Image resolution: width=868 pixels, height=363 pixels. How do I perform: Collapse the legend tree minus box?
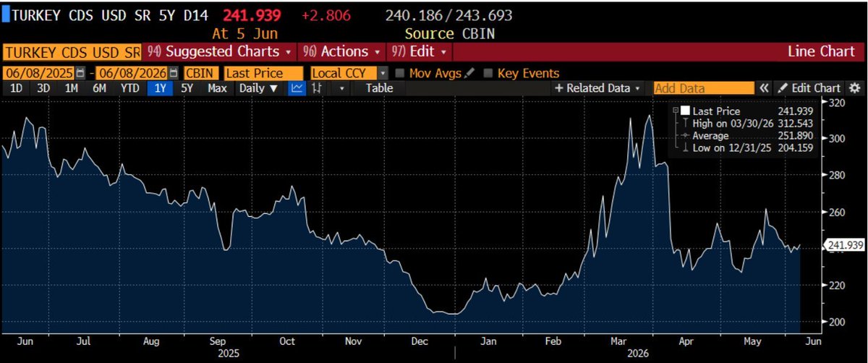[x=676, y=111]
